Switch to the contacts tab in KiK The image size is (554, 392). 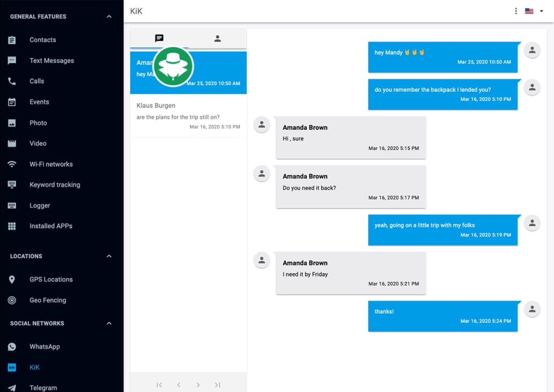pos(217,38)
